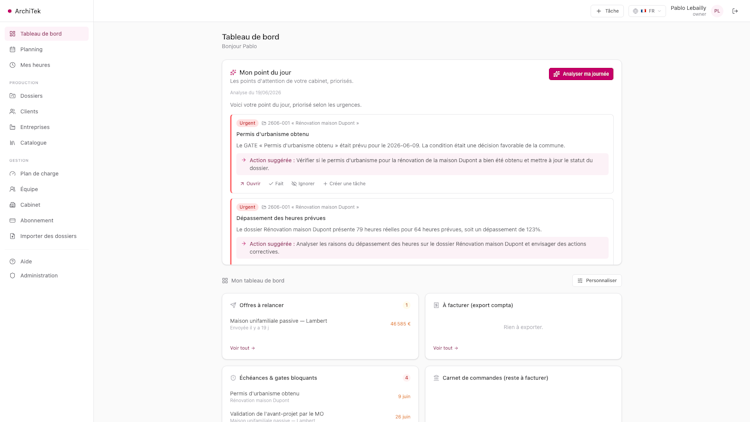This screenshot has width=750, height=422.
Task: Add a new Tâche from the top bar
Action: pyautogui.click(x=607, y=11)
